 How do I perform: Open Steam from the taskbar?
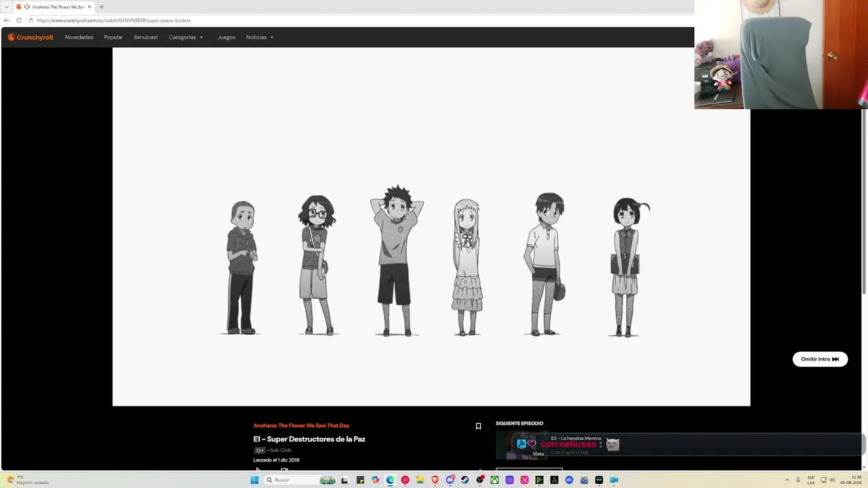(465, 480)
